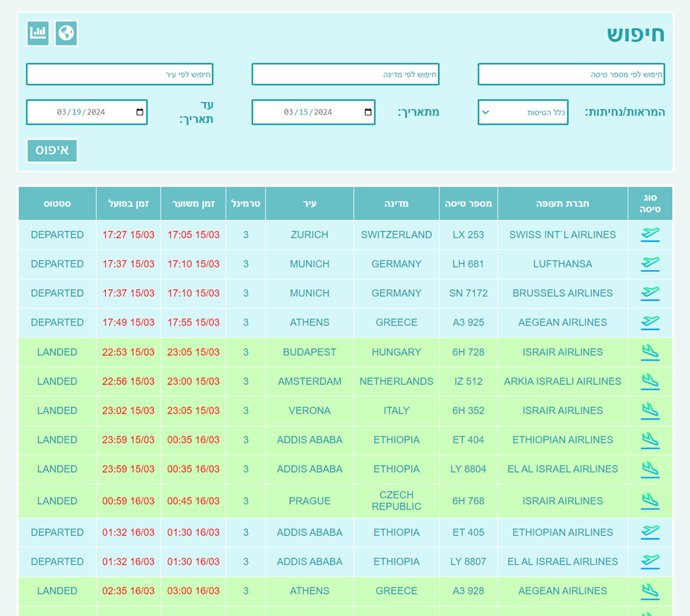Click departure plane icon for Swiss LX 253
690x616 pixels.
650,235
